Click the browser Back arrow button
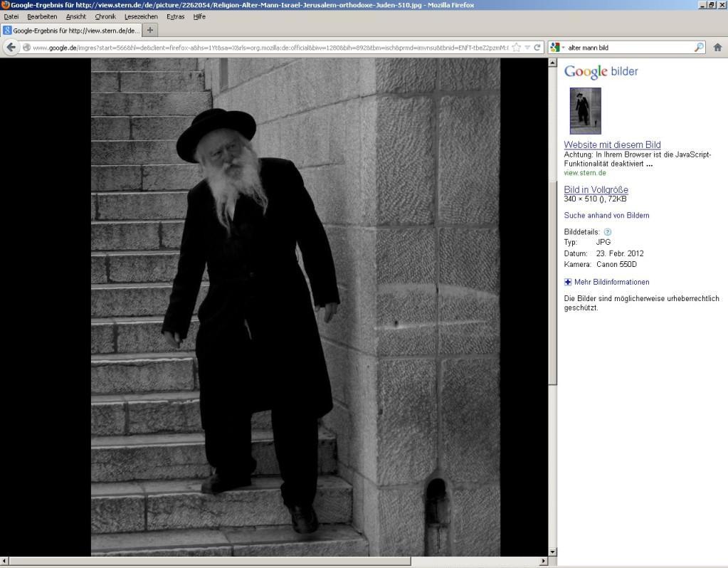The height and width of the screenshot is (568, 728). (x=11, y=48)
